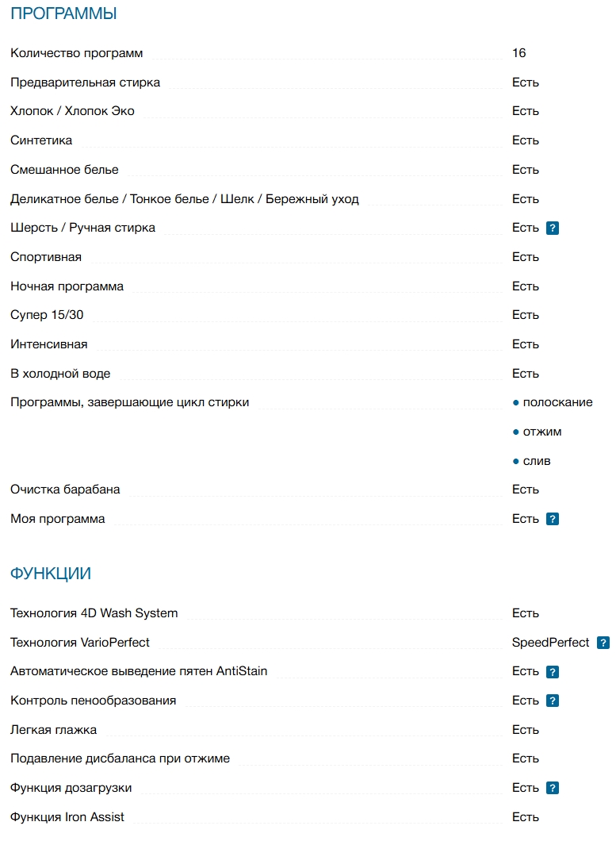Click the Технология 4D Wash System label

[94, 613]
